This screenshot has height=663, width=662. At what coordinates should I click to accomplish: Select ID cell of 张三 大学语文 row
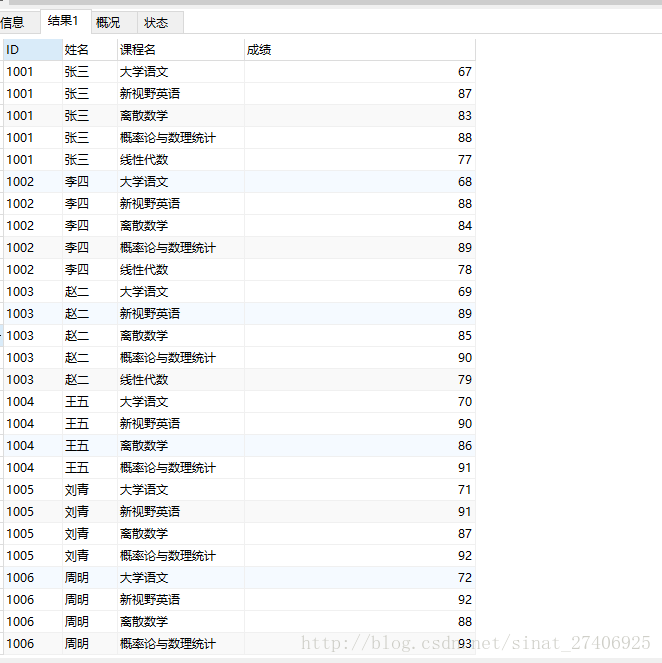tap(33, 72)
